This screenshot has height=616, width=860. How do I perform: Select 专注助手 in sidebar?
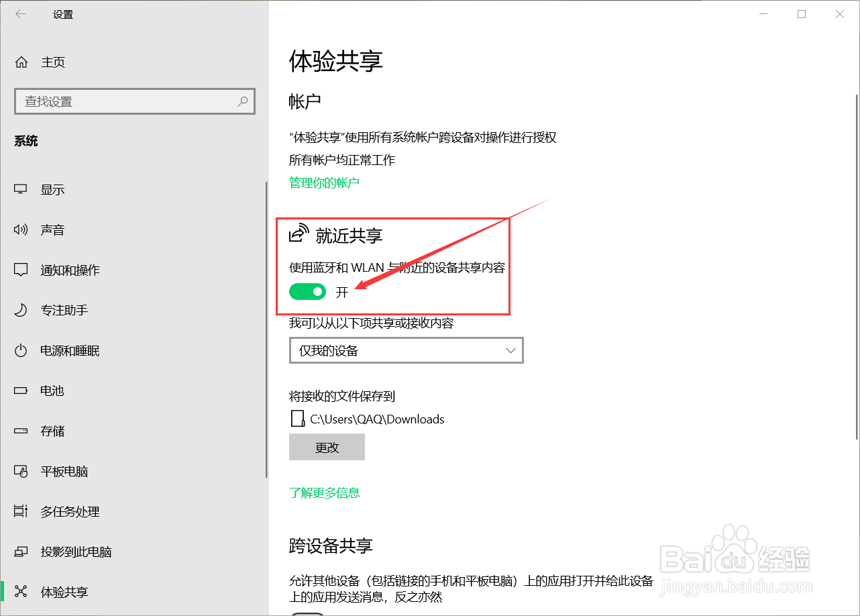click(134, 311)
